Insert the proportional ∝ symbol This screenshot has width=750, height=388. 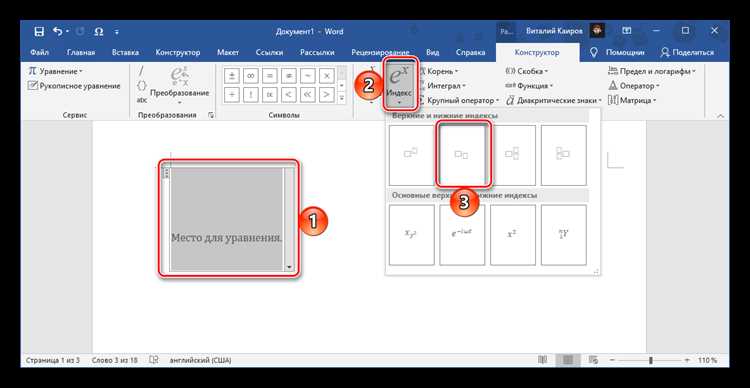pos(269,94)
